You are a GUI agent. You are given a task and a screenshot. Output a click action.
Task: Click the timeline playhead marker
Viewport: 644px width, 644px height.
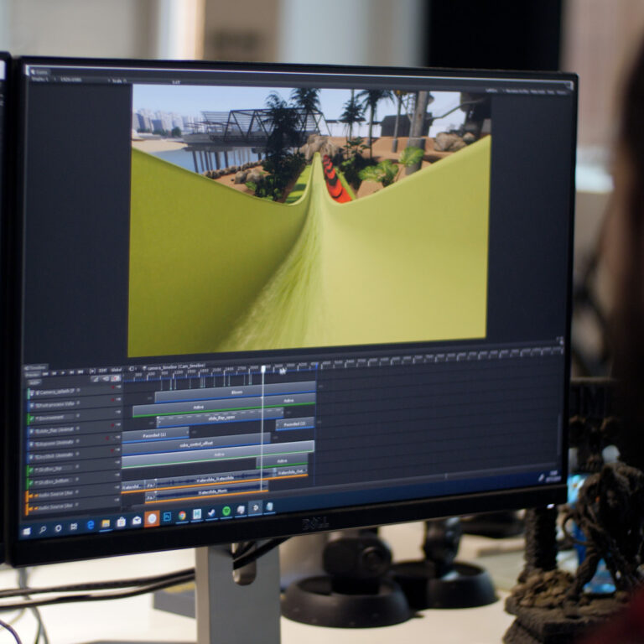pyautogui.click(x=263, y=368)
